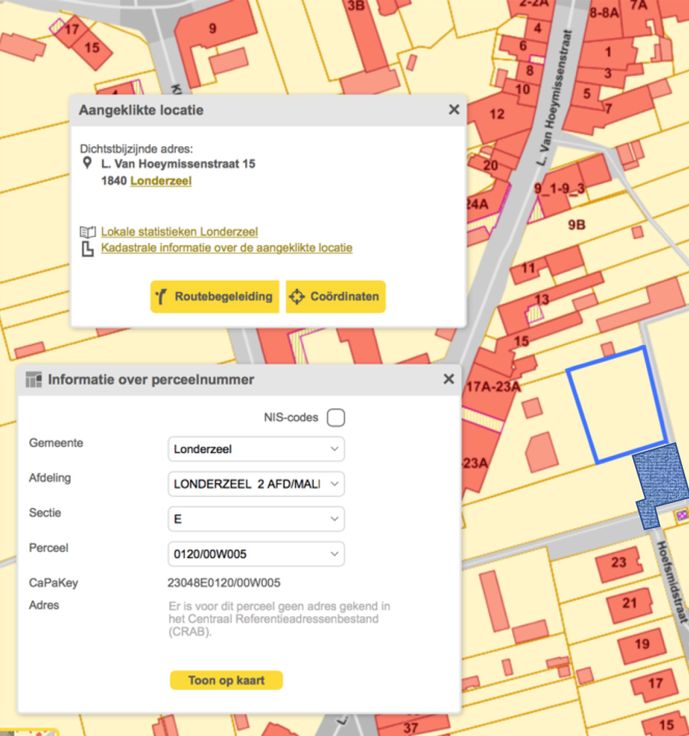Click the location pin icon beside address
Viewport: 689px width, 736px height.
click(87, 163)
